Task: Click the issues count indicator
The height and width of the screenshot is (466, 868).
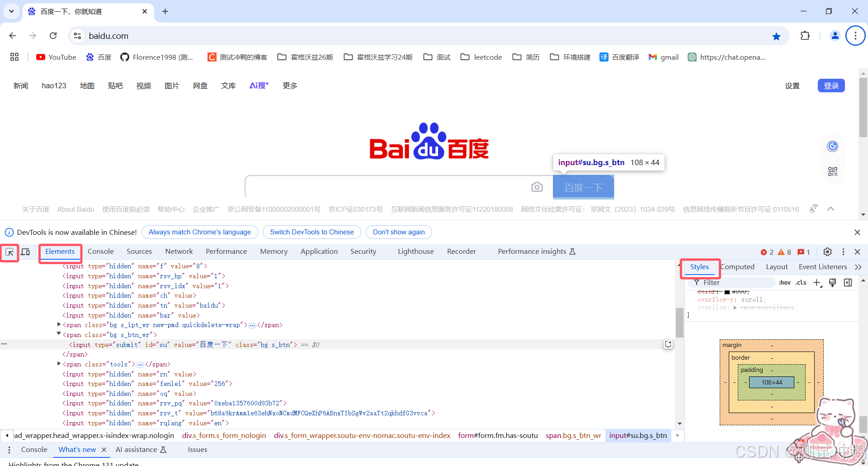Action: (x=804, y=252)
